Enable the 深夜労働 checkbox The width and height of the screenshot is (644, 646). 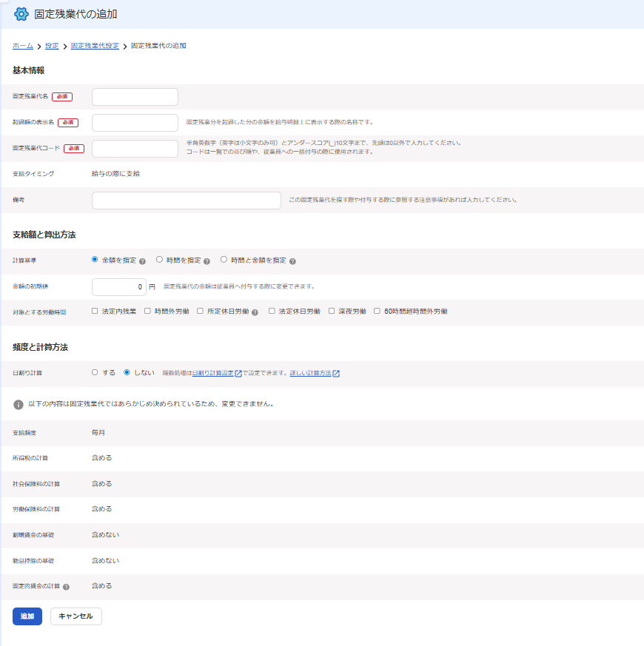tap(332, 311)
